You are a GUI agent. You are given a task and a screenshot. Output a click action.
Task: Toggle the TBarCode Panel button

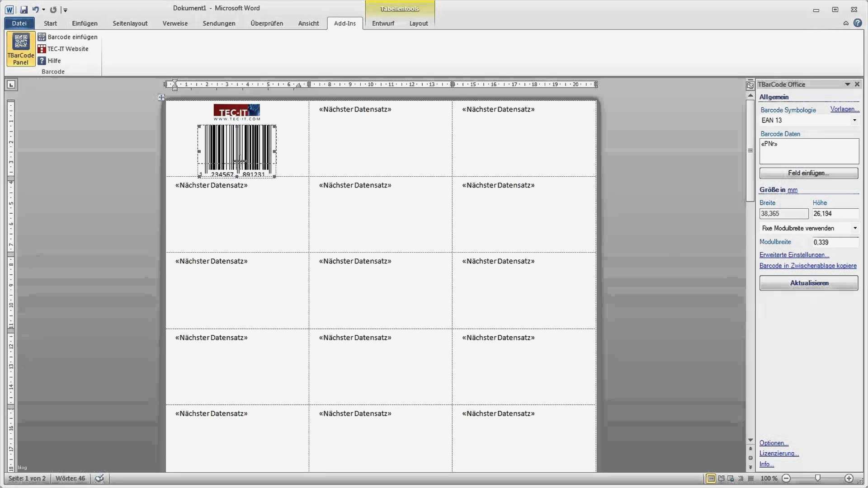click(21, 49)
